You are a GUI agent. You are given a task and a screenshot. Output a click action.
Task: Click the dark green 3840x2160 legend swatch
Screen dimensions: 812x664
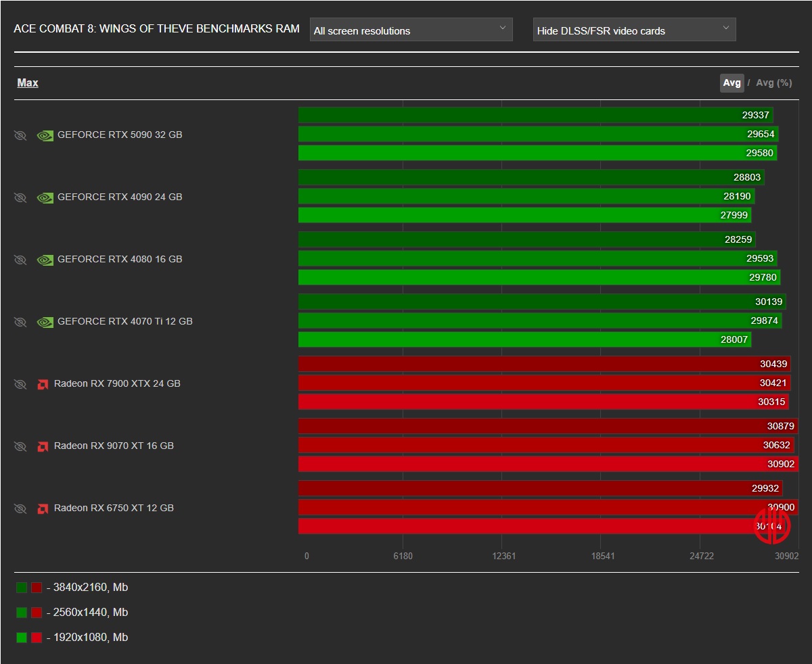point(22,588)
